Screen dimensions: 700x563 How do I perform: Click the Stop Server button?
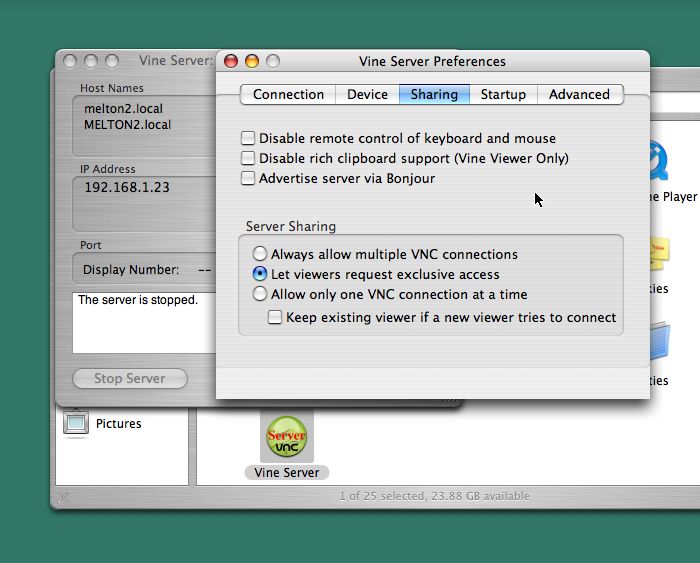129,379
